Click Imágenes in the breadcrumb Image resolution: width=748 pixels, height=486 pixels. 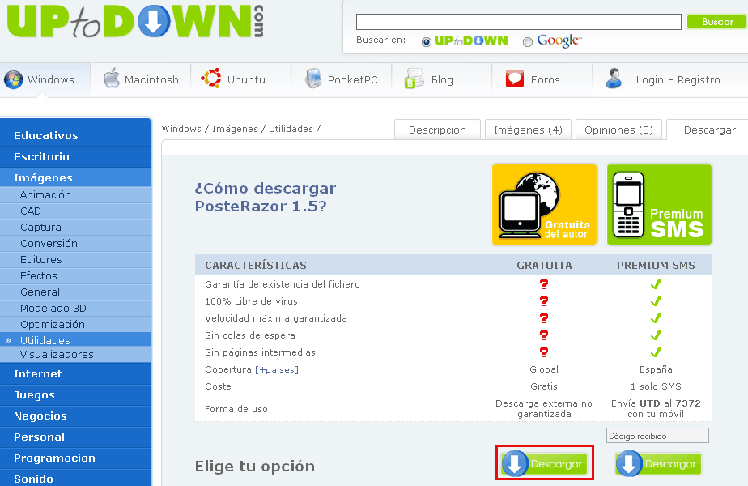235,129
